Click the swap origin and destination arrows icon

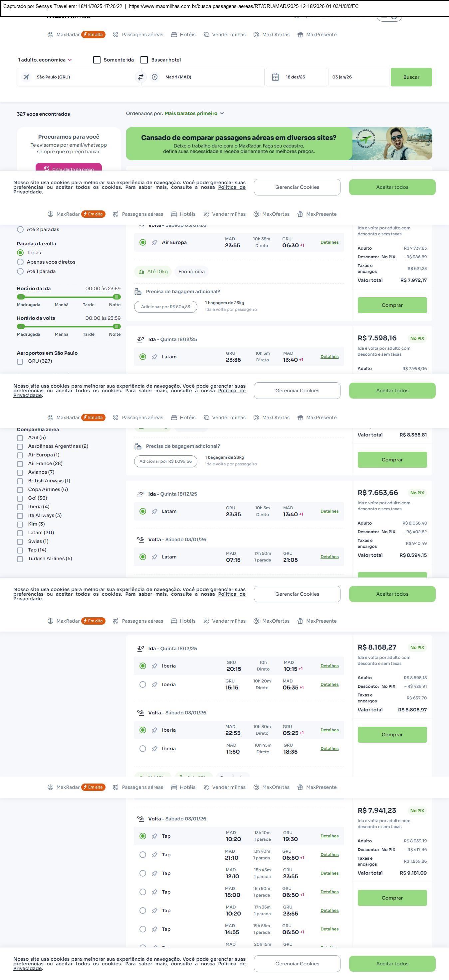tap(140, 77)
